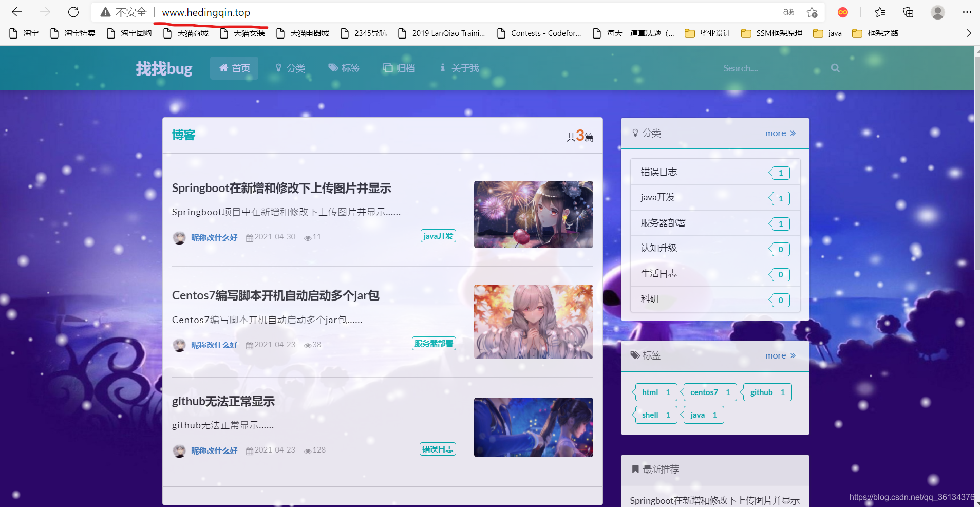Screen dimensions: 980x507
Task: Open the java bookmark folder
Action: [827, 33]
